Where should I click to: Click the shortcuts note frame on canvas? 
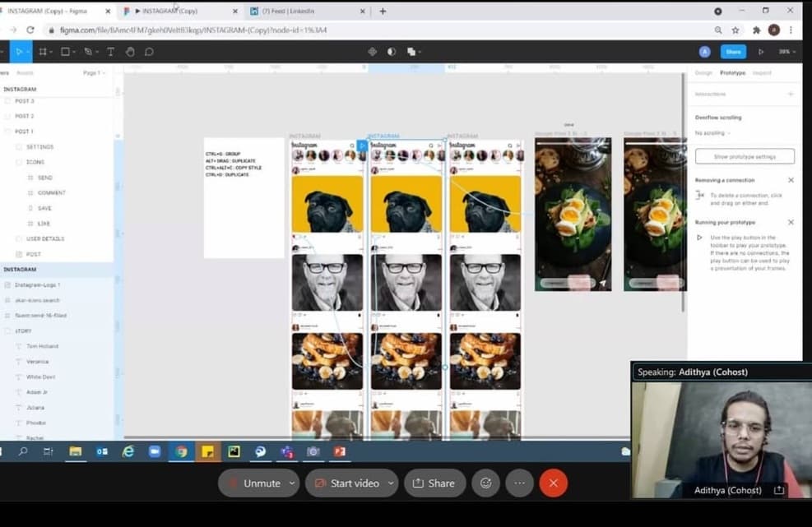tap(244, 198)
